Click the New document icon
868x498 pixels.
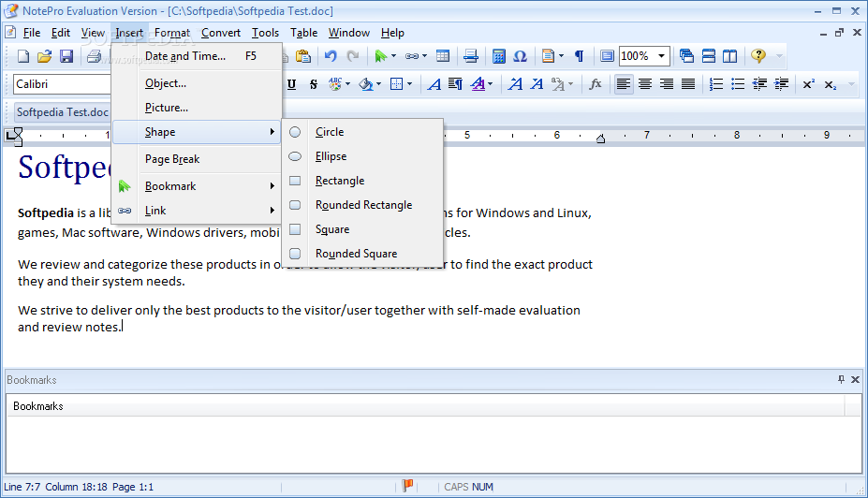point(23,56)
